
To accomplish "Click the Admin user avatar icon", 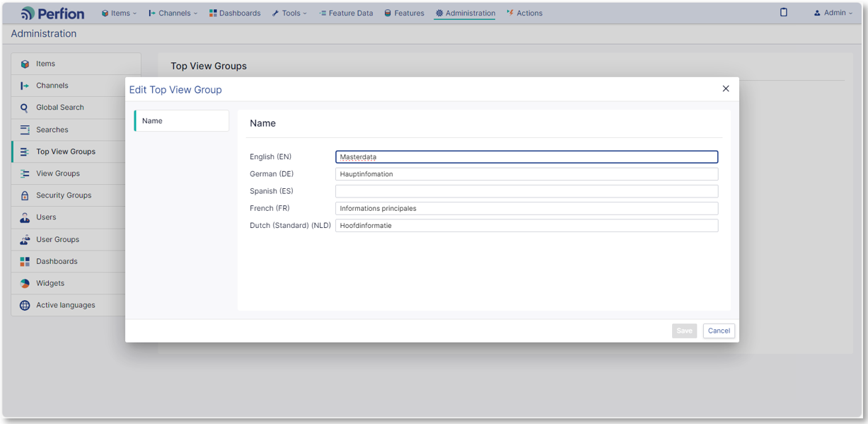I will pyautogui.click(x=817, y=13).
